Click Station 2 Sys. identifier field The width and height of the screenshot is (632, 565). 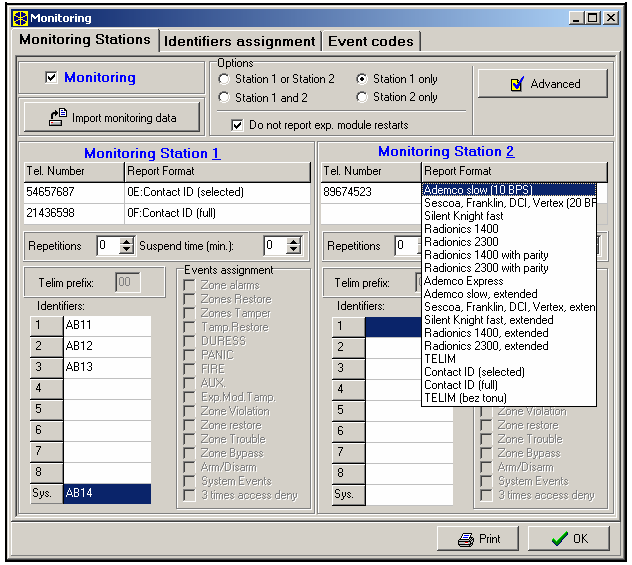click(x=410, y=495)
